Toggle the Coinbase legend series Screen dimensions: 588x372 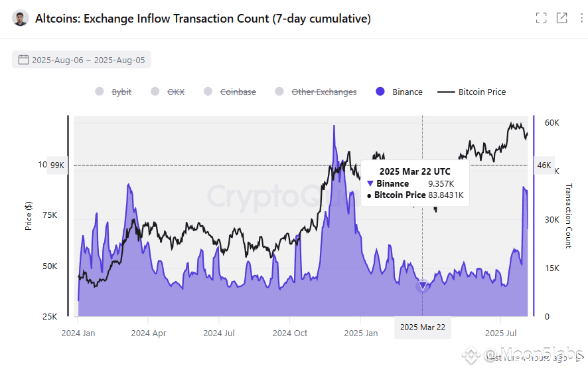(230, 92)
